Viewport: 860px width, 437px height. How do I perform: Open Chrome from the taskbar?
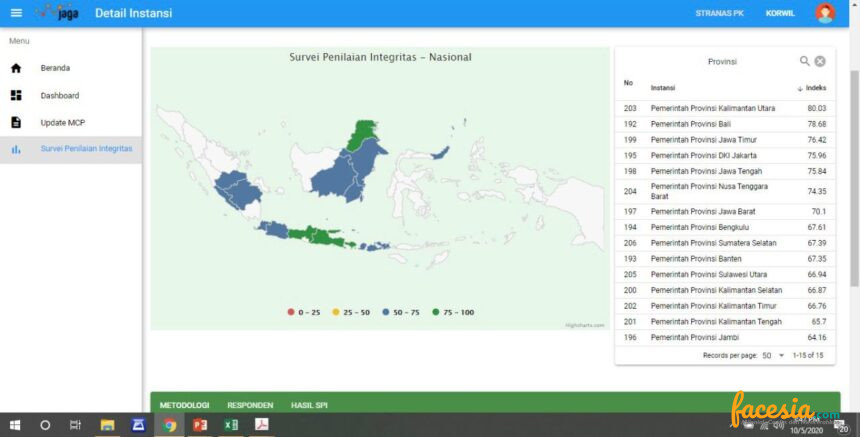tap(169, 424)
